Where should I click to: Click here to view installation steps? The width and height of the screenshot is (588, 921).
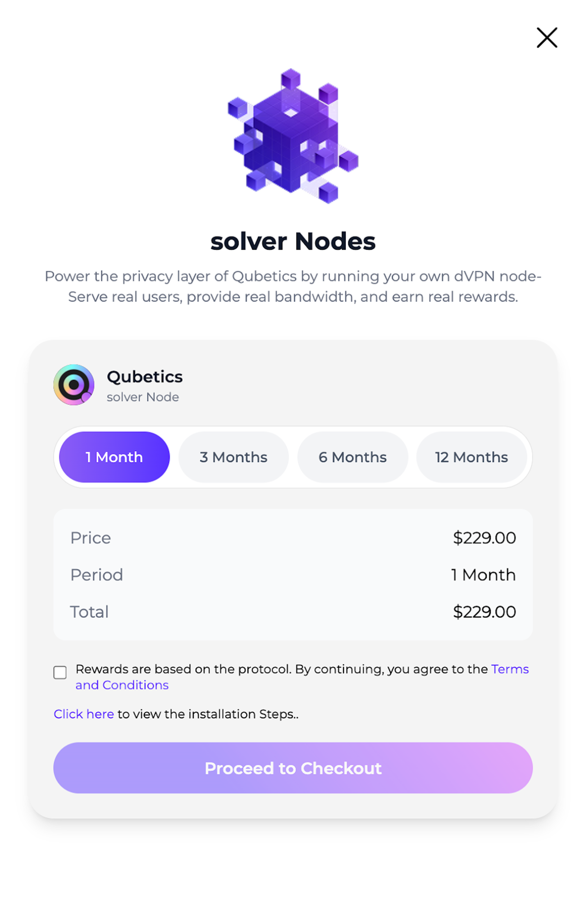click(84, 714)
